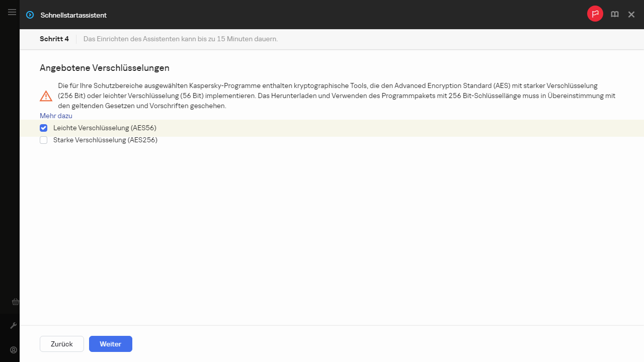Open the hamburger main menu

click(x=12, y=12)
